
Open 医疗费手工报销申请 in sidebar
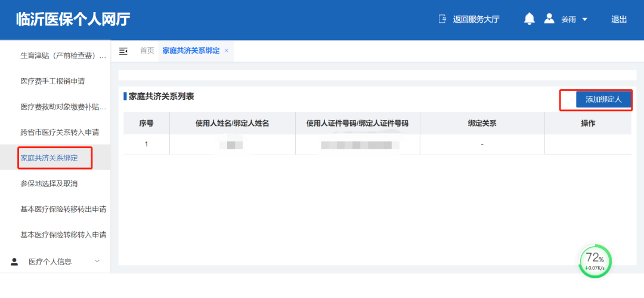coord(56,81)
